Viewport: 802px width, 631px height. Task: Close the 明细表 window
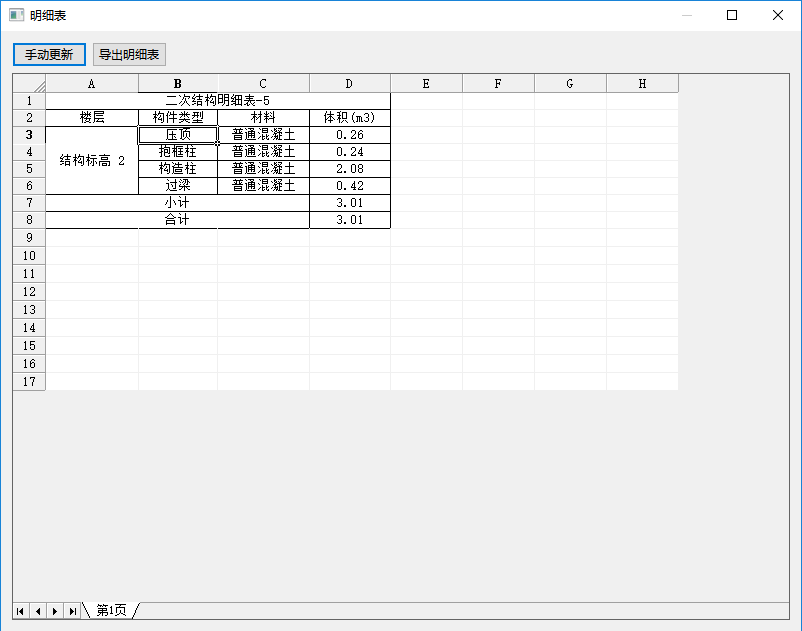click(x=778, y=15)
